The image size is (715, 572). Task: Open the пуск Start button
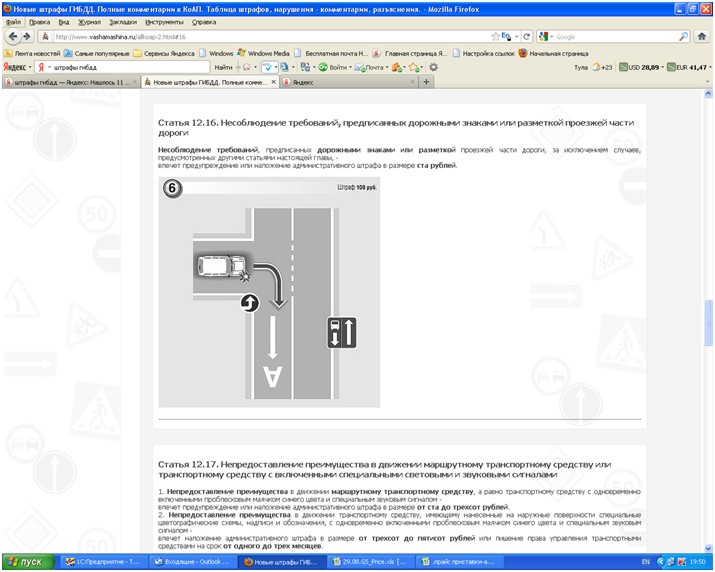pos(28,562)
